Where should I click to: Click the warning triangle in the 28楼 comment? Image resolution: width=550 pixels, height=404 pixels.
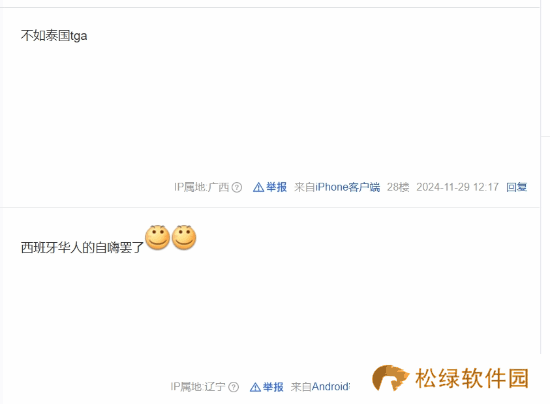(x=259, y=187)
